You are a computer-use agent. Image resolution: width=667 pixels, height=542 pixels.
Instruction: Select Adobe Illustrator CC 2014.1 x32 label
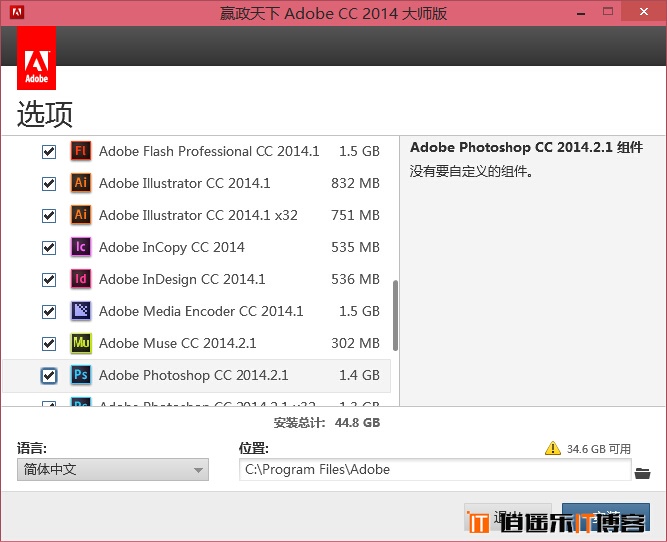pyautogui.click(x=198, y=215)
